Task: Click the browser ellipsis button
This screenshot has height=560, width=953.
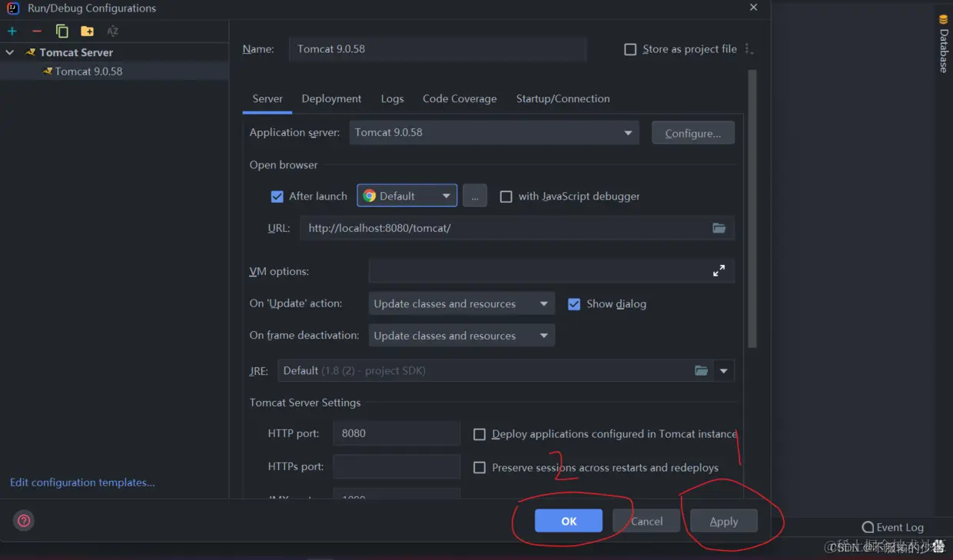Action: point(475,196)
